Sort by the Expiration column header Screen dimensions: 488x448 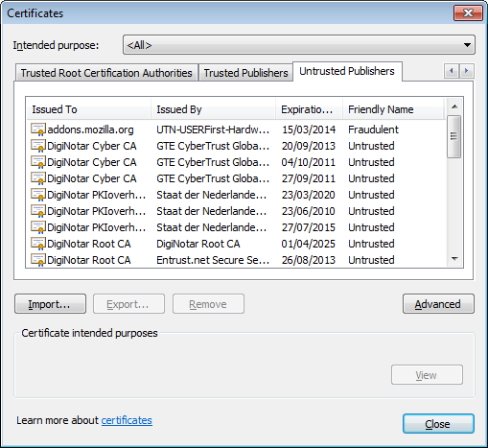click(x=309, y=109)
